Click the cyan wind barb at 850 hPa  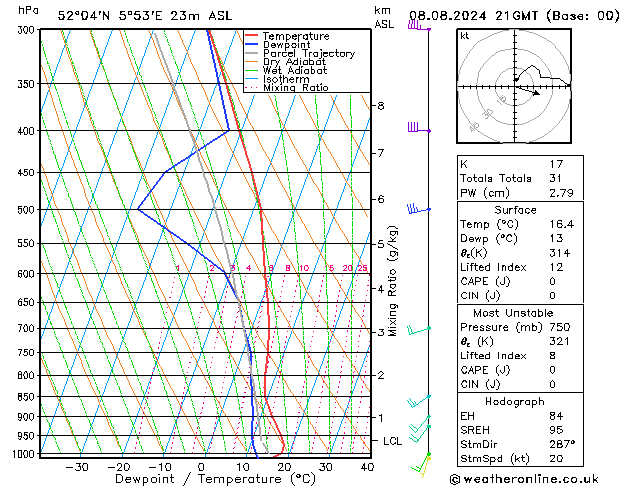[x=419, y=401]
